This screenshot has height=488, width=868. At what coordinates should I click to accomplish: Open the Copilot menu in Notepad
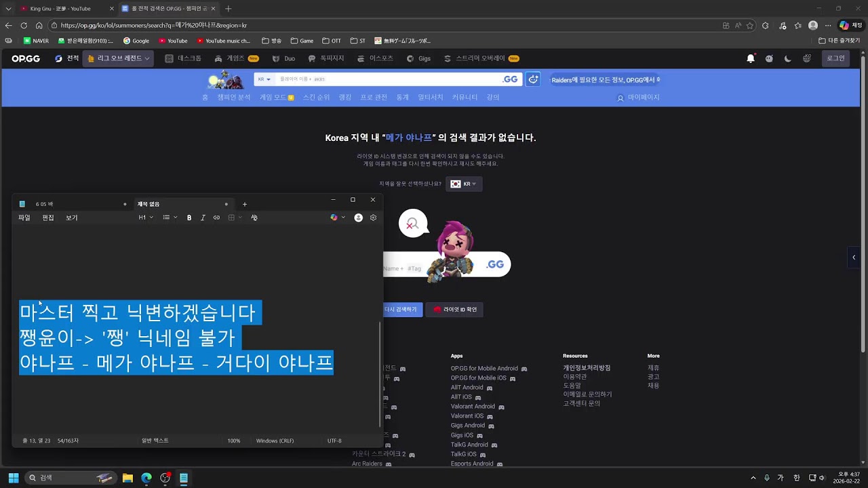pyautogui.click(x=338, y=218)
